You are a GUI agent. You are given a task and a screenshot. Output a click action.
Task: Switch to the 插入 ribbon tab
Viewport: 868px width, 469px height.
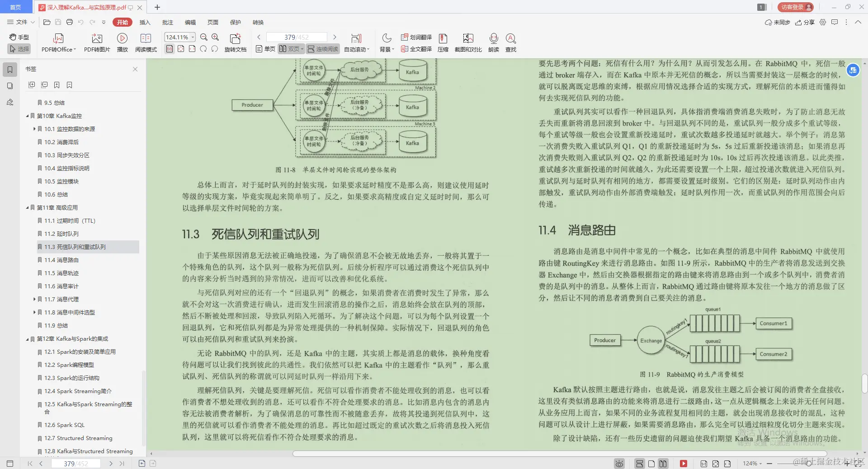coord(145,22)
